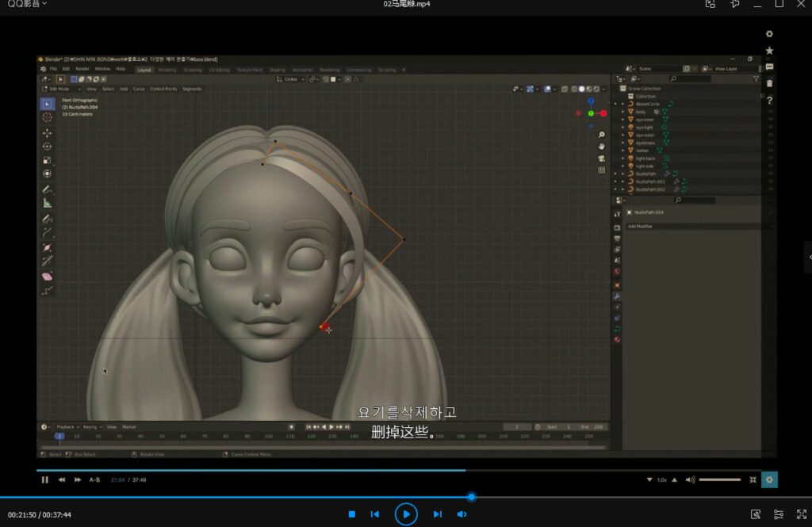This screenshot has width=812, height=527.
Task: Open the inner player's blue settings button
Action: pos(769,480)
